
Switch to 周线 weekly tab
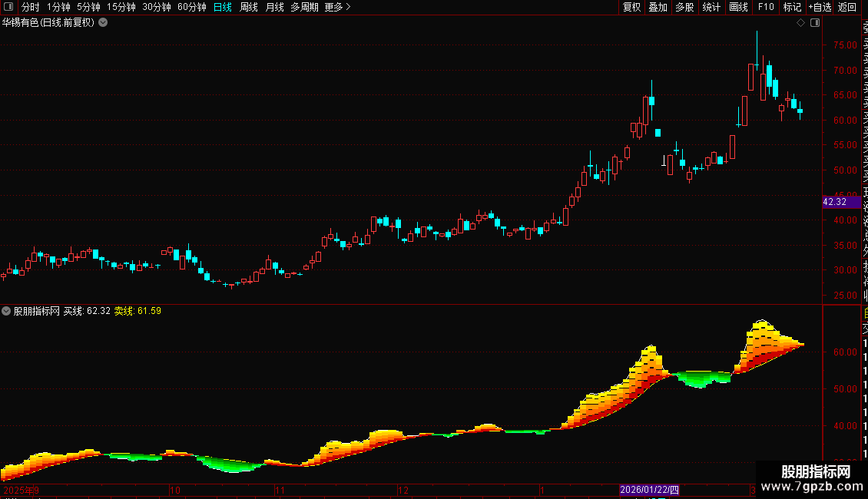click(x=249, y=7)
